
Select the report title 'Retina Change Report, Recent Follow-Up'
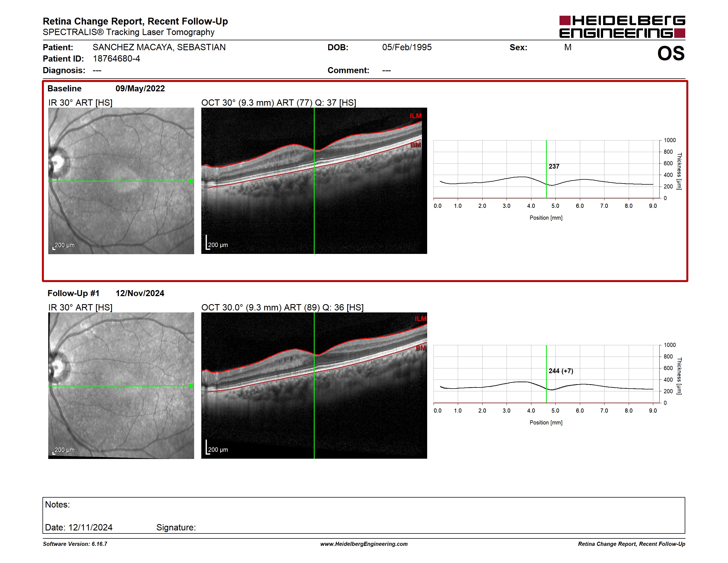coord(135,21)
